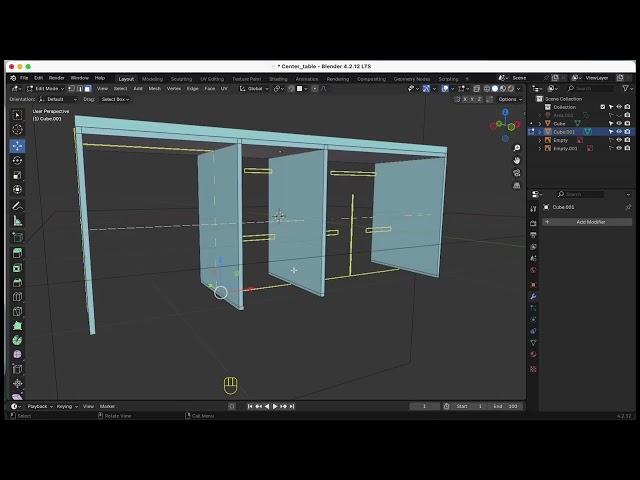Open the Output properties tab
The height and width of the screenshot is (480, 640).
click(533, 235)
